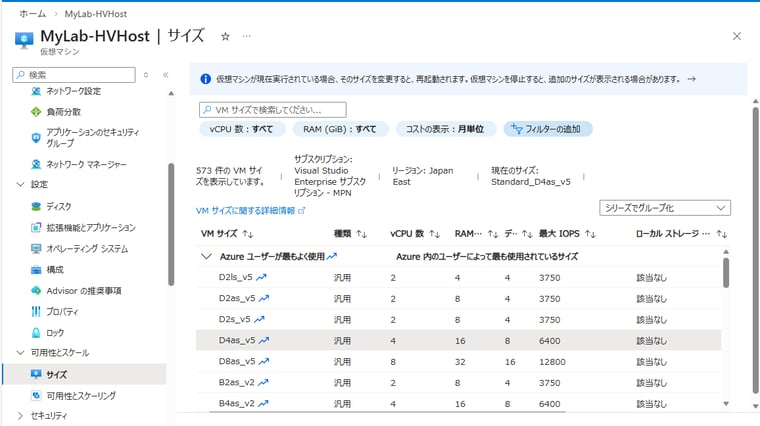Open アプリケーションのセキュリティ グループ menu item
The image size is (760, 426).
pyautogui.click(x=92, y=138)
